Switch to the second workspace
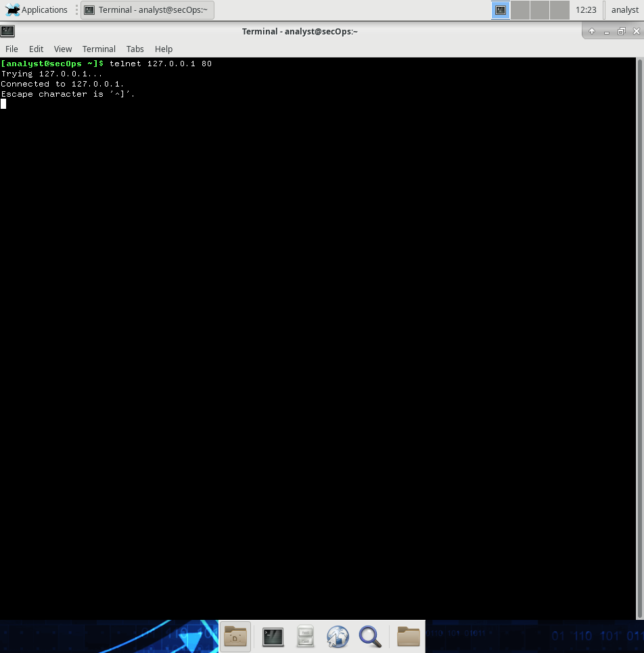Viewport: 644px width, 653px height. (x=520, y=10)
